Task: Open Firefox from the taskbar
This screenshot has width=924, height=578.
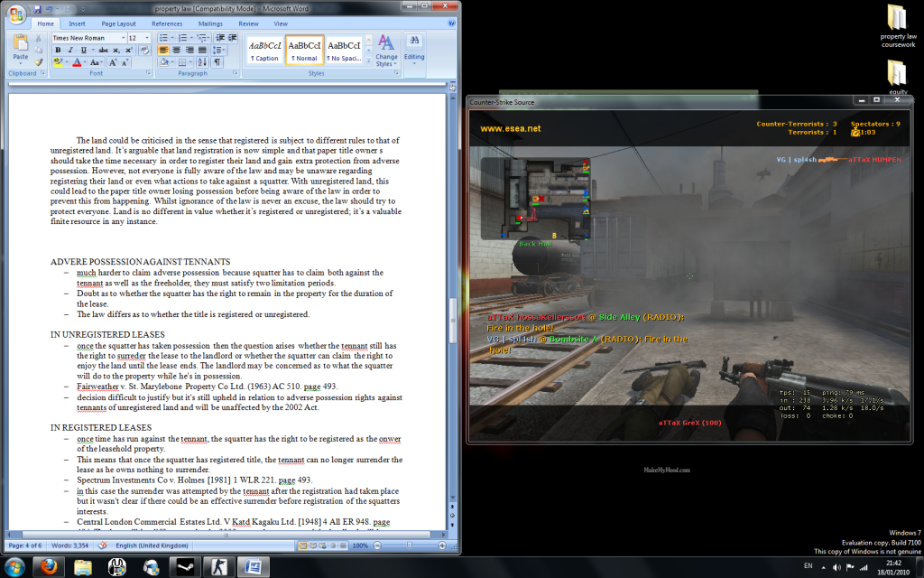Action: pos(49,567)
